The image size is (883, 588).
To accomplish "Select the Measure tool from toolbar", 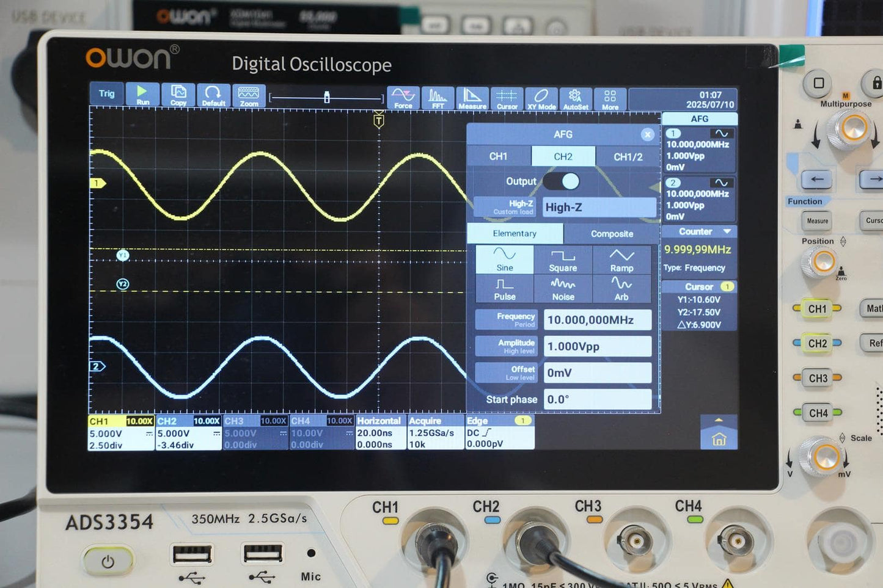I will [472, 98].
